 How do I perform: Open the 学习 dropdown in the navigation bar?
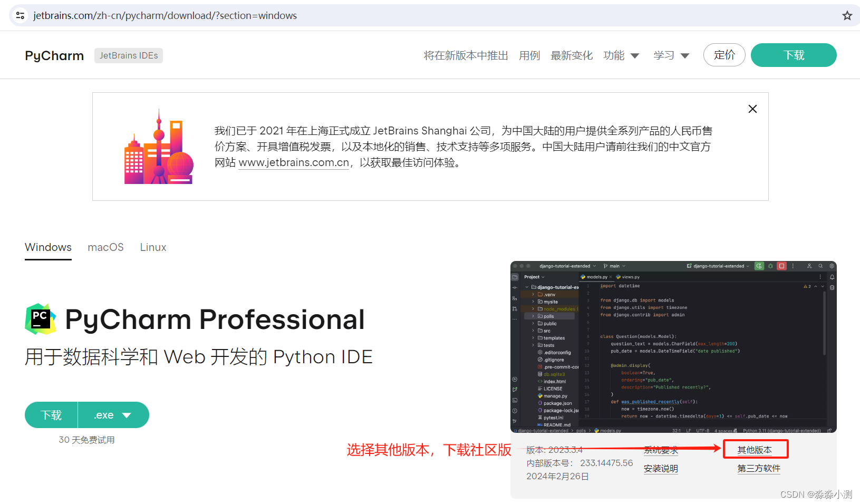click(x=671, y=55)
